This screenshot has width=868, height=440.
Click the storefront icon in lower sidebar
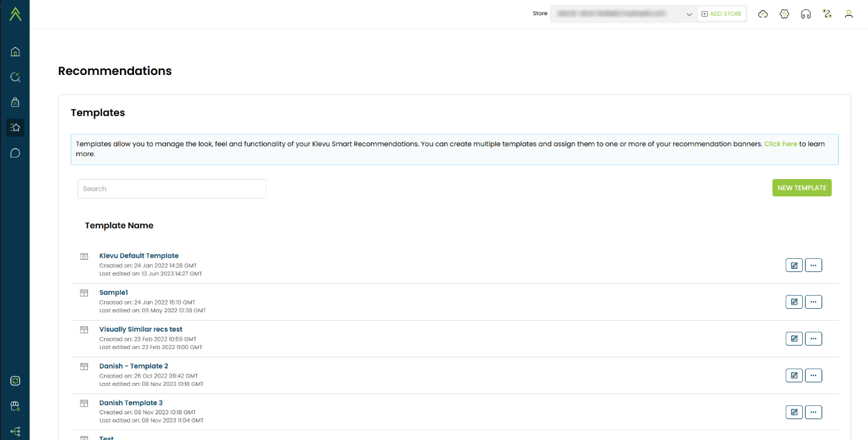point(15,406)
